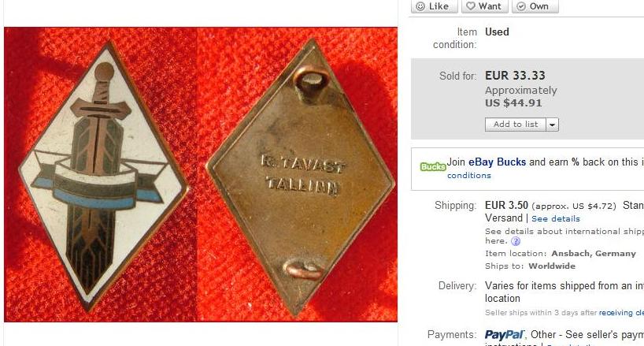Open the Add to list dropdown arrow
The width and height of the screenshot is (644, 346).
tap(553, 125)
